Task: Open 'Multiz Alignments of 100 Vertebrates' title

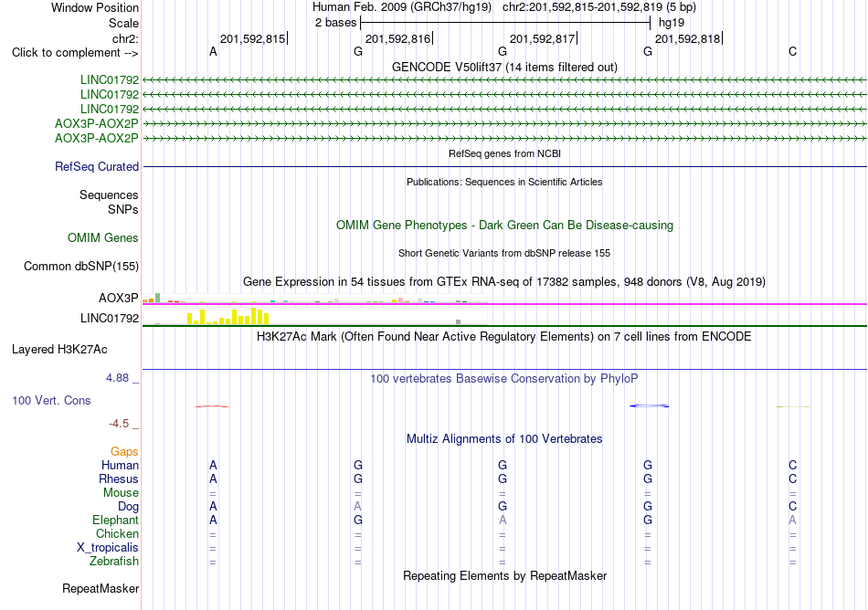Action: click(x=504, y=438)
